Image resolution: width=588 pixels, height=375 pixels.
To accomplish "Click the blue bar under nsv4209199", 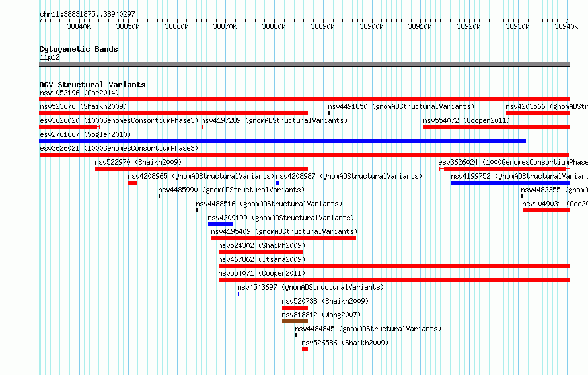I will tap(220, 224).
